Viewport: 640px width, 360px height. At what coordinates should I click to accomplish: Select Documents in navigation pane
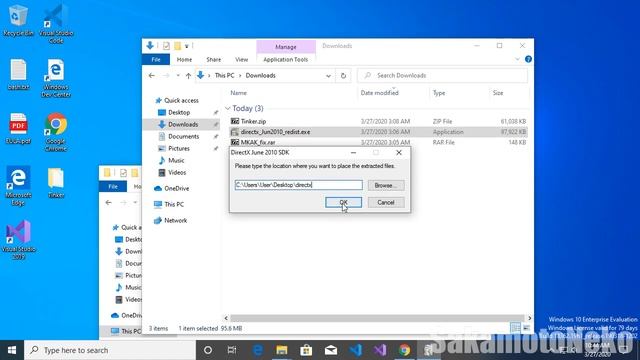click(x=183, y=136)
